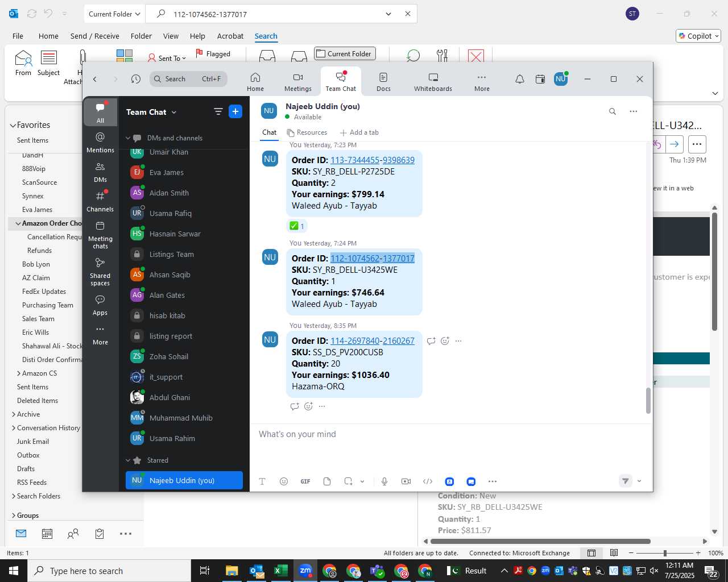Open text formatting options in composer
Image resolution: width=728 pixels, height=582 pixels.
(262, 481)
